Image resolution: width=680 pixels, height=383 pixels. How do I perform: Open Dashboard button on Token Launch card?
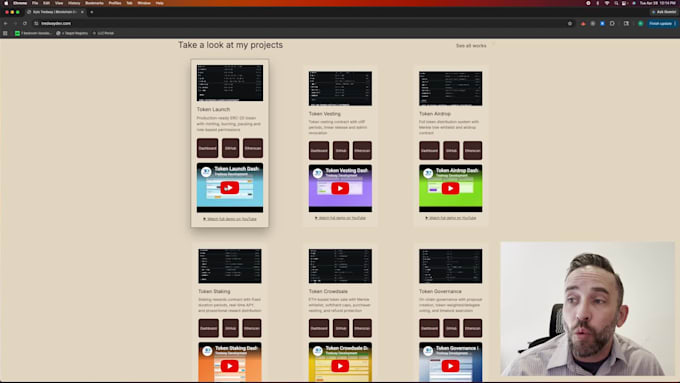click(x=207, y=148)
